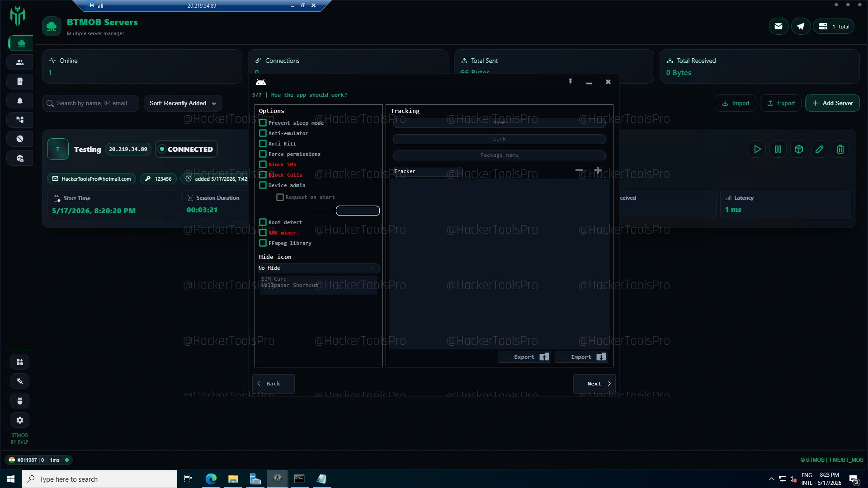Toggle the Anti-emulator checkbox
This screenshot has height=488, width=868.
[x=263, y=133]
